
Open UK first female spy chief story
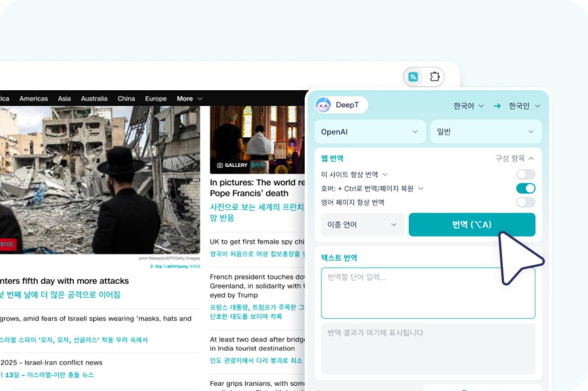(x=257, y=242)
